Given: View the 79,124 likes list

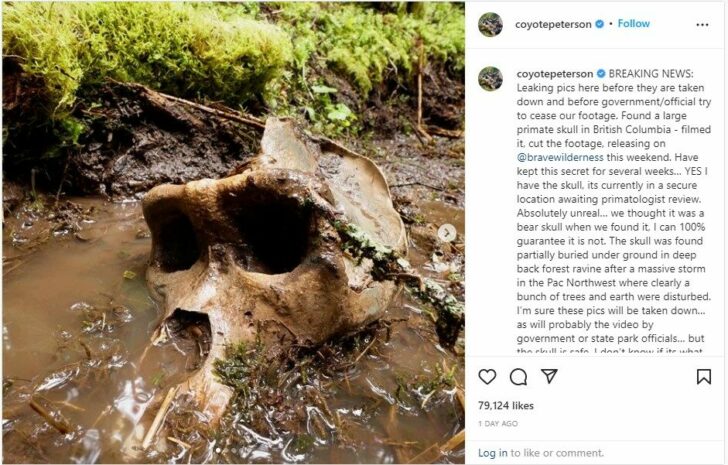Looking at the screenshot, I should (506, 406).
